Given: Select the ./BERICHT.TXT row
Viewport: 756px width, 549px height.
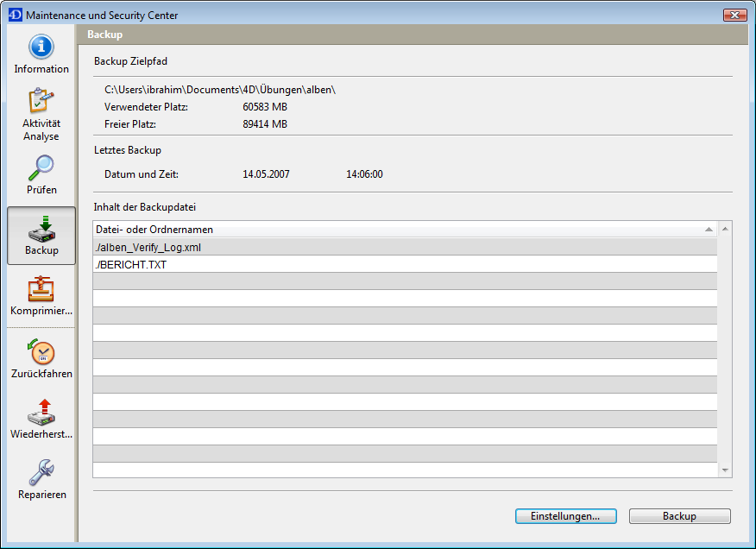Looking at the screenshot, I should point(404,264).
